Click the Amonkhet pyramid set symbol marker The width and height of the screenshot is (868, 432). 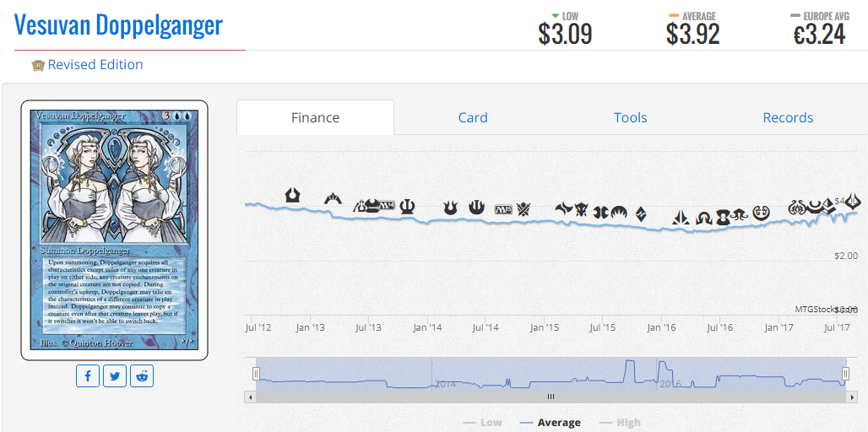coord(827,207)
